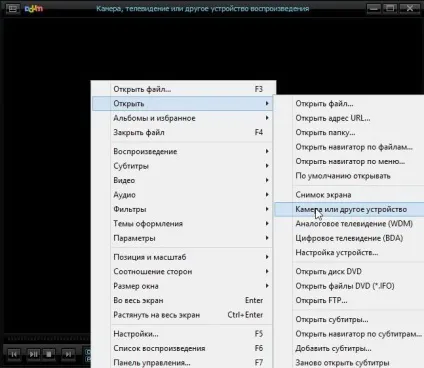
Task: Click the PotPlayer logo in title bar
Action: pyautogui.click(x=34, y=8)
